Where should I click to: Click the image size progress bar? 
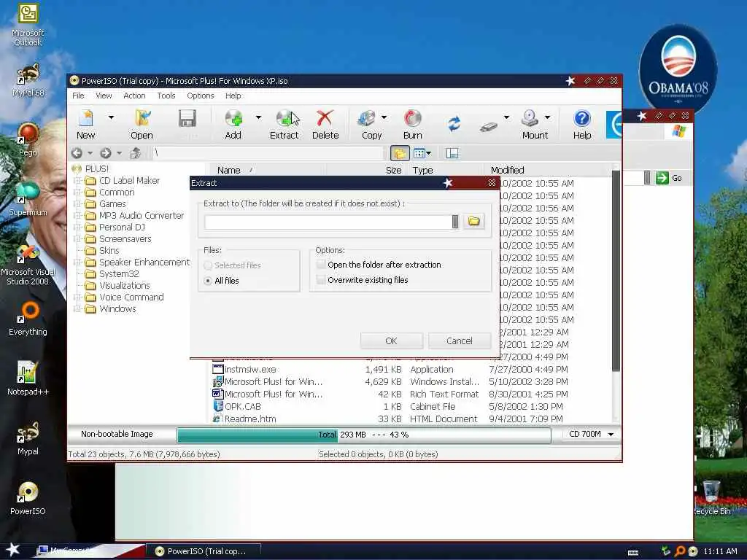pyautogui.click(x=364, y=435)
